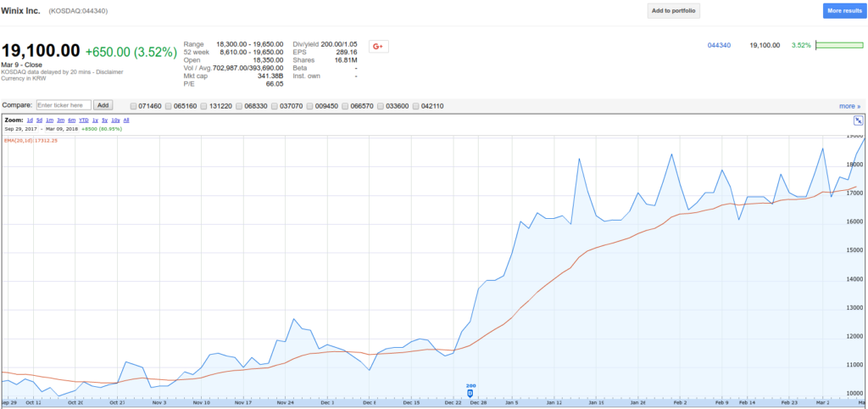Switch chart zoom to 3m
The image size is (868, 409).
[x=62, y=120]
